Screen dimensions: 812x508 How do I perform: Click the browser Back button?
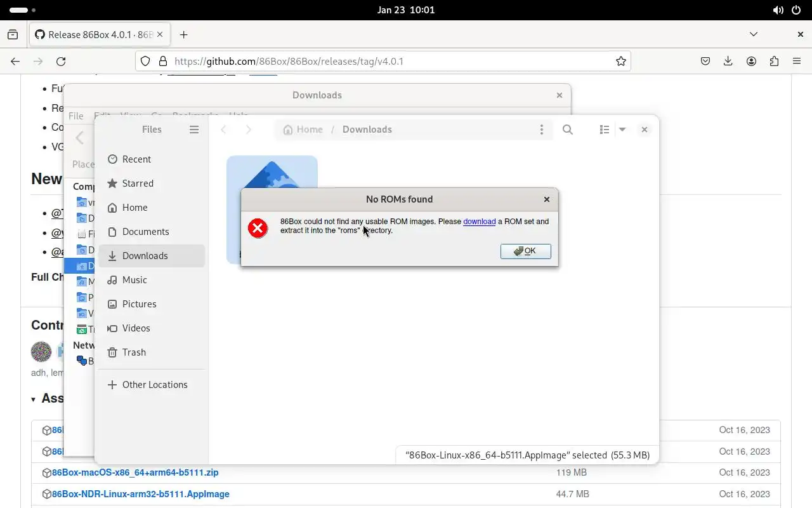point(15,62)
